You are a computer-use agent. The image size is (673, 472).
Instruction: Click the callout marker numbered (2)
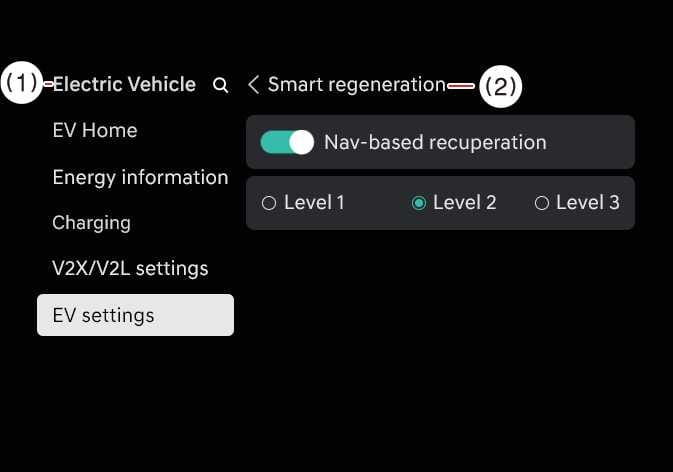[x=499, y=86]
